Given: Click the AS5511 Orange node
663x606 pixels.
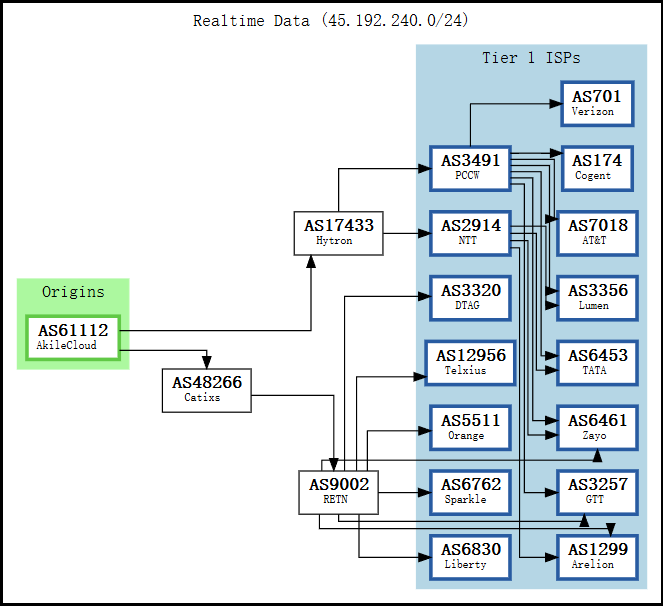Looking at the screenshot, I should (x=470, y=428).
